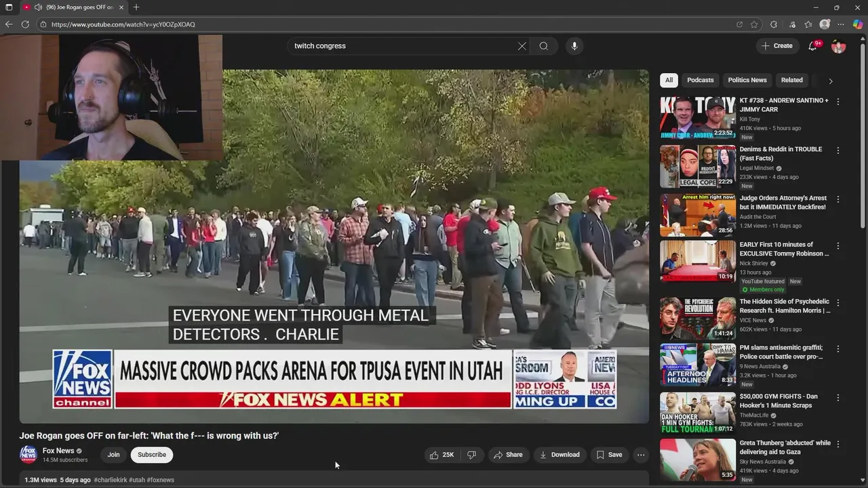Mute the Joe Rogan tab audio icon
This screenshot has width=868, height=488.
[38, 7]
